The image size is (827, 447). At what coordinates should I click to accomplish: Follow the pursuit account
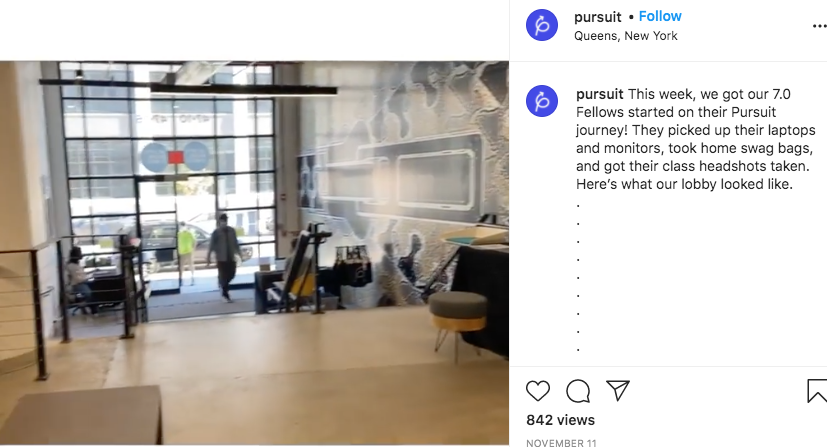click(x=660, y=16)
